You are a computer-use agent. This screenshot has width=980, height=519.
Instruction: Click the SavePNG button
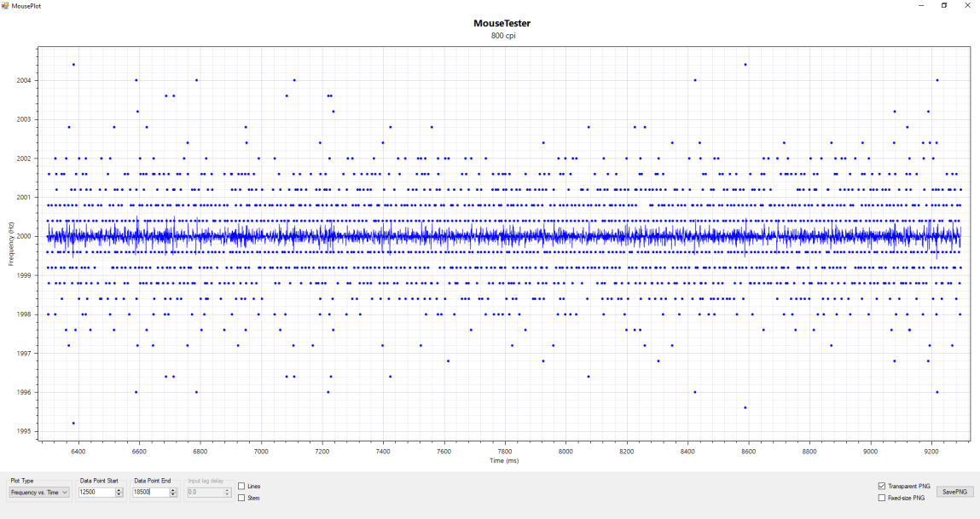click(x=954, y=492)
